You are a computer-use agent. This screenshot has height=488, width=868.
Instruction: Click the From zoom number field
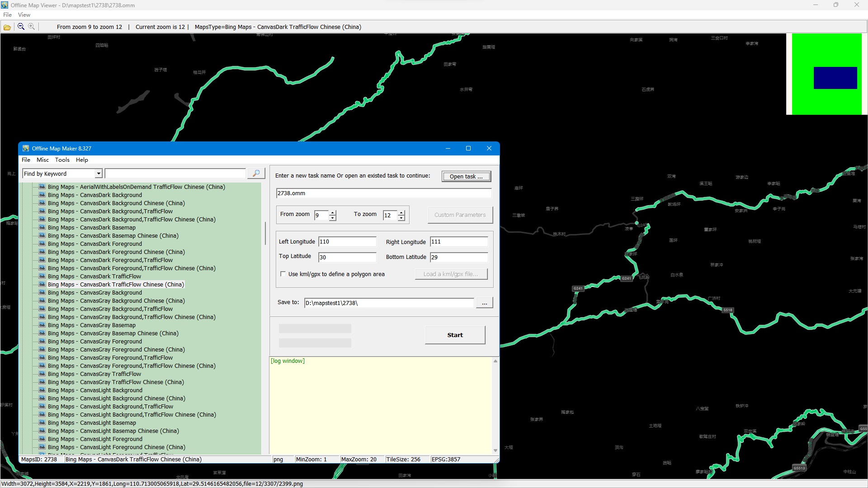(321, 215)
